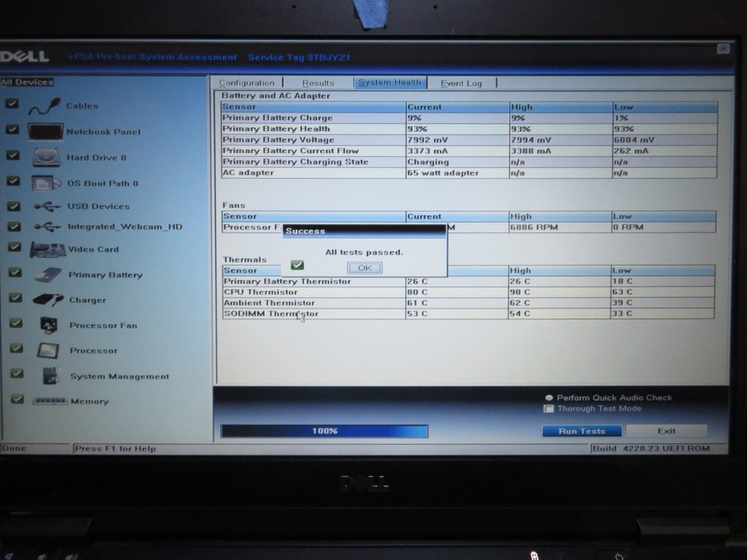
Task: Click the AC adapter row label
Action: 248,172
